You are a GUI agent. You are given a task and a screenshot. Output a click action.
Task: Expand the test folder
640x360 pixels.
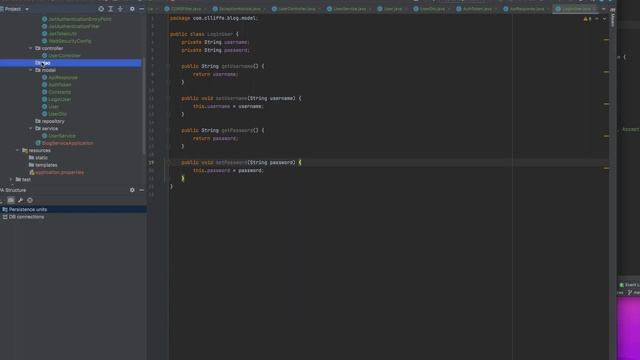[x=11, y=180]
